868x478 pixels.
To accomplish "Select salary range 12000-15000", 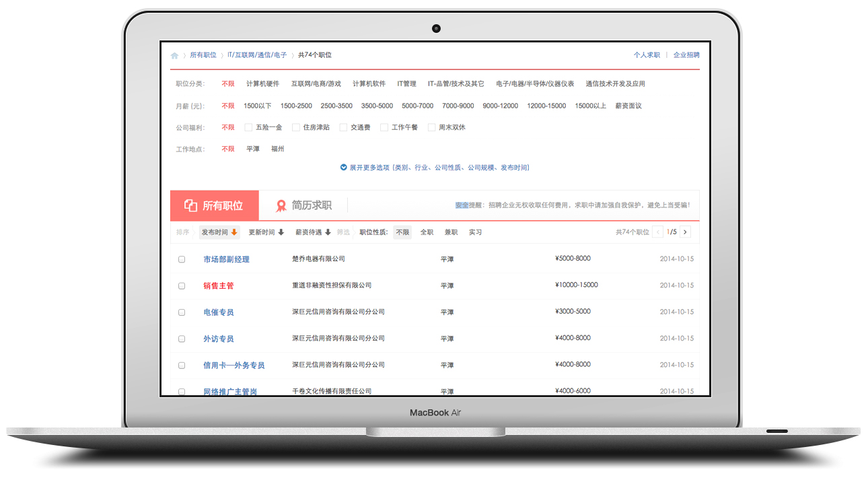I will 546,106.
